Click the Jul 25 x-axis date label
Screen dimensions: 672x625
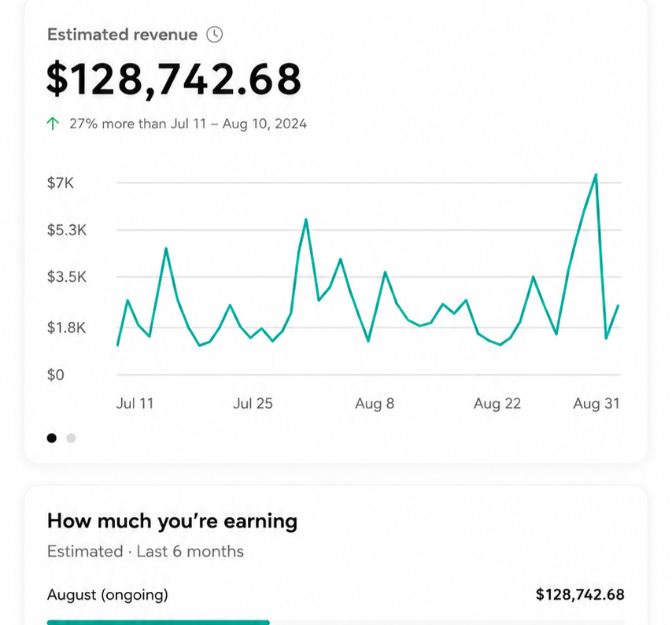click(253, 403)
